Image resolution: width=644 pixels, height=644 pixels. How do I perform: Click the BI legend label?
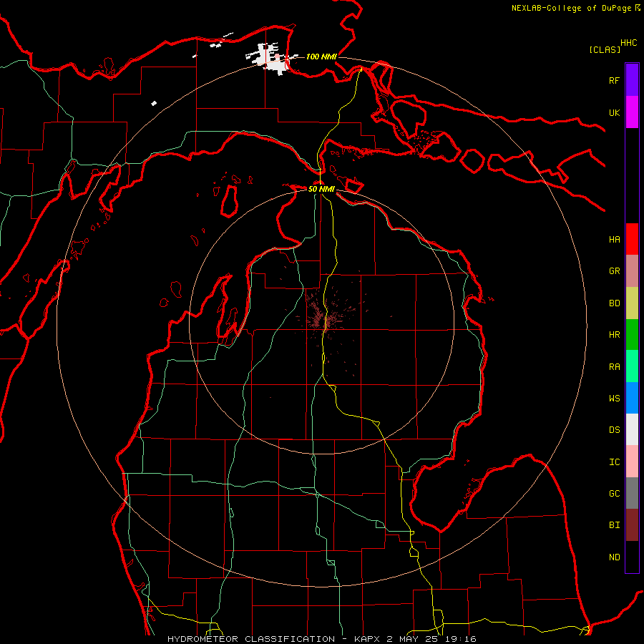tap(614, 525)
